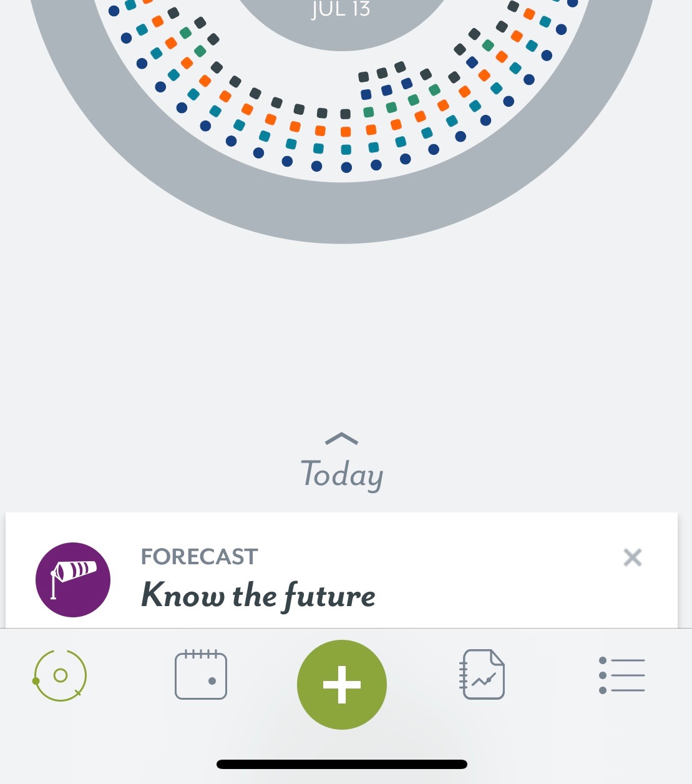
Task: Tap the "Today" label
Action: [342, 474]
